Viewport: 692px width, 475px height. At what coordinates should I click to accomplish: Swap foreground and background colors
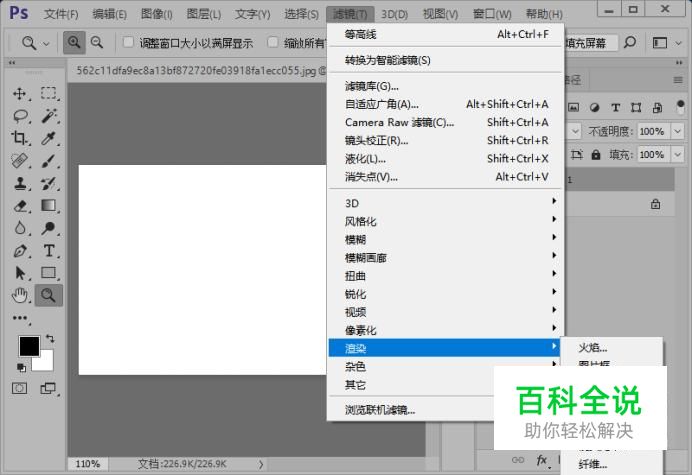click(x=50, y=339)
